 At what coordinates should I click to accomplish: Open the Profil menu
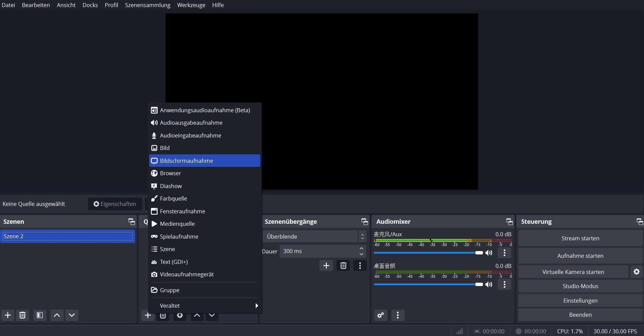coord(111,5)
